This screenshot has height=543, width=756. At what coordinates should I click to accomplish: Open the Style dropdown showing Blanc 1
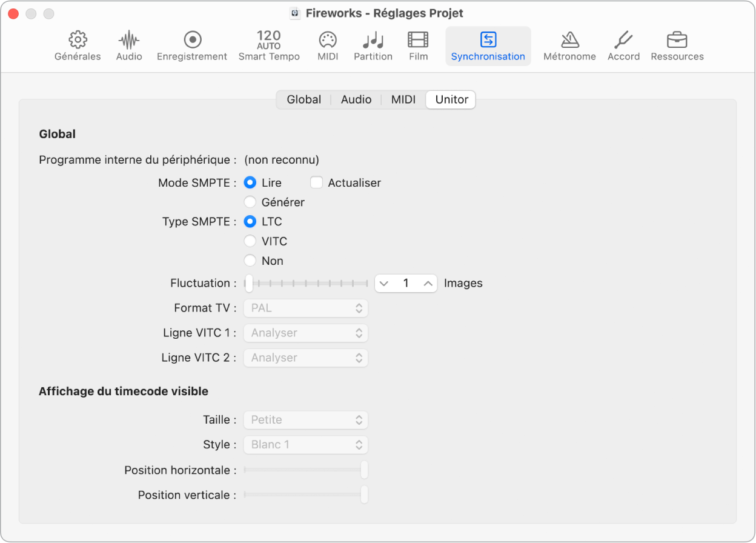tap(306, 444)
